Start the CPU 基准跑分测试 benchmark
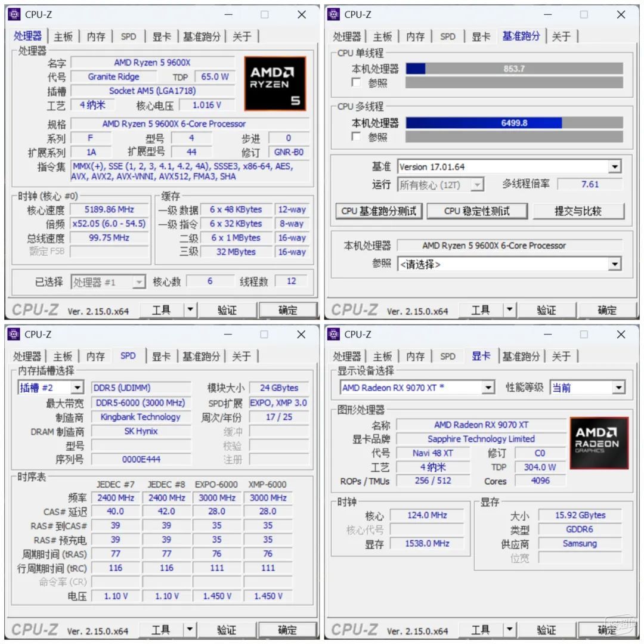The width and height of the screenshot is (644, 644). pos(379,211)
